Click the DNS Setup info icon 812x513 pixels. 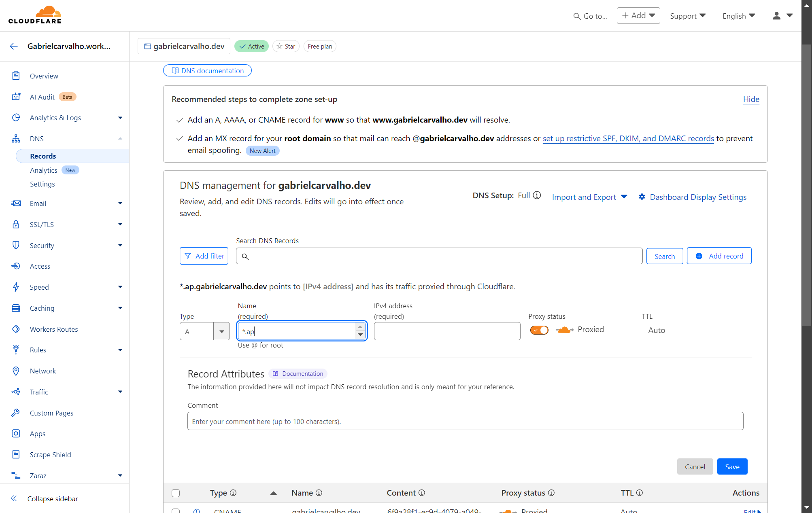(x=537, y=195)
